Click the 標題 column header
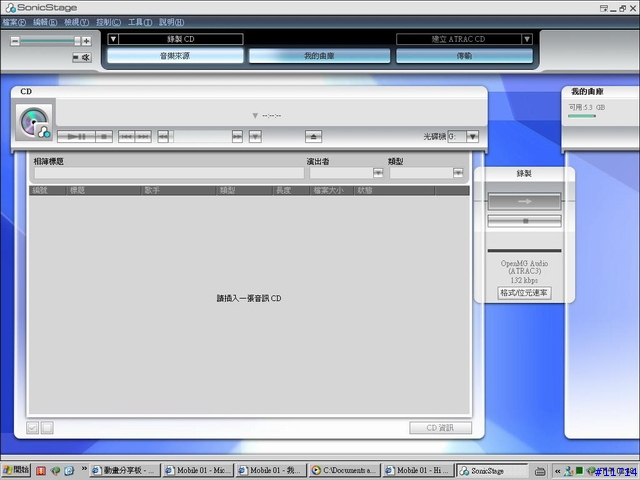The width and height of the screenshot is (640, 480). (x=103, y=190)
